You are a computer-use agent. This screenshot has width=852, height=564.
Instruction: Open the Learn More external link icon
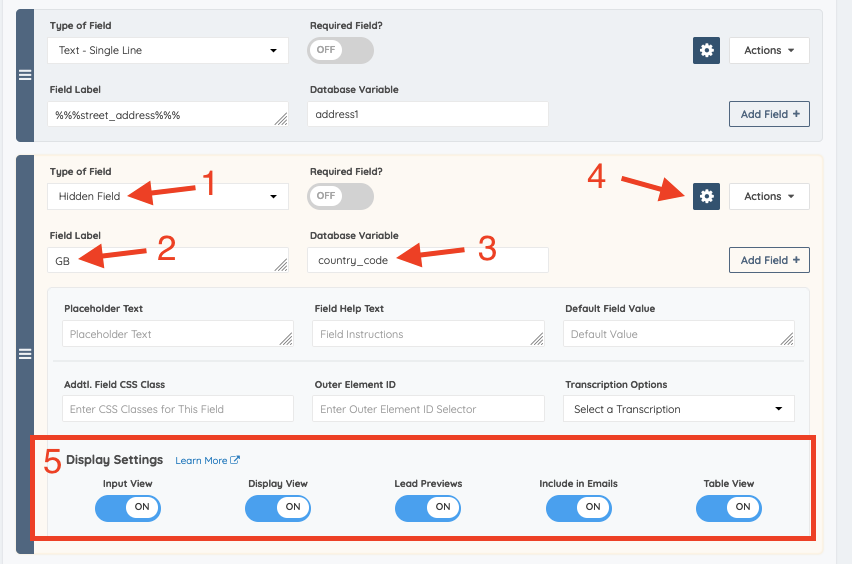pos(235,460)
